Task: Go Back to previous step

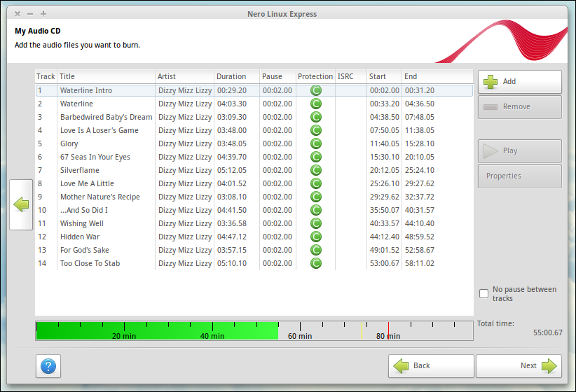Action: point(431,366)
